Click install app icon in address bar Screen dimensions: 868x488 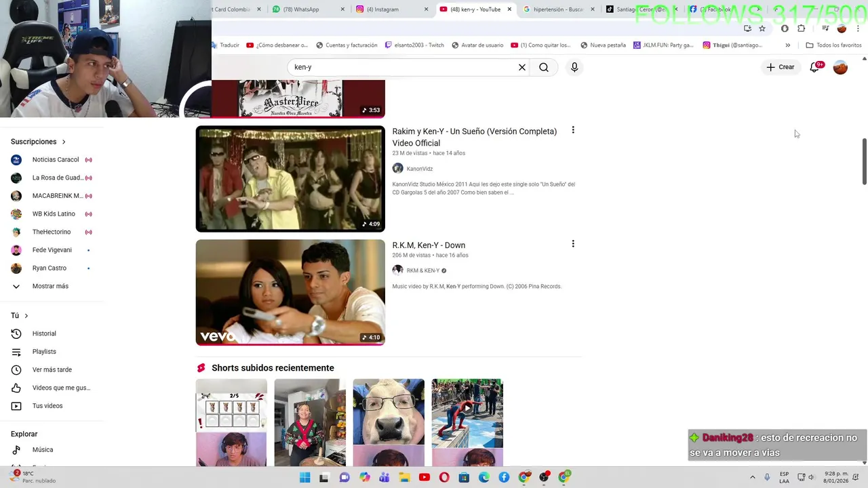(x=747, y=28)
